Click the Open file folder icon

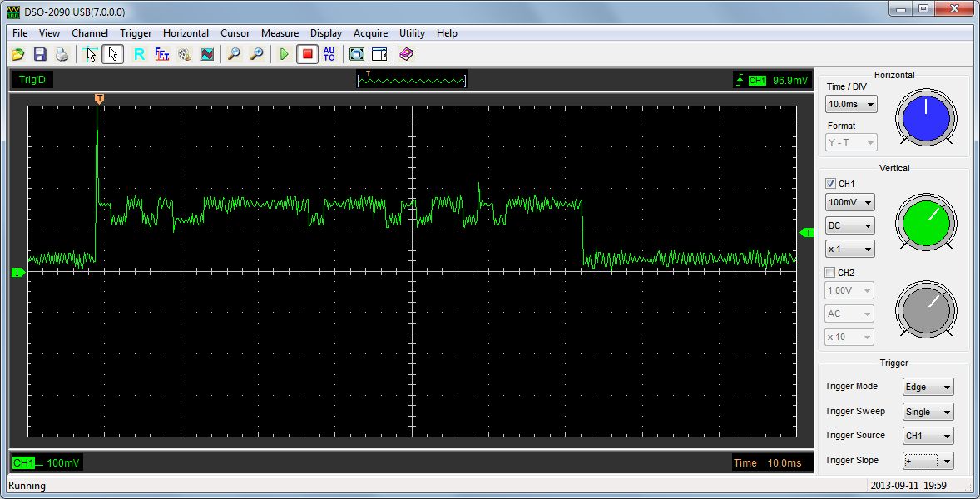(x=18, y=54)
